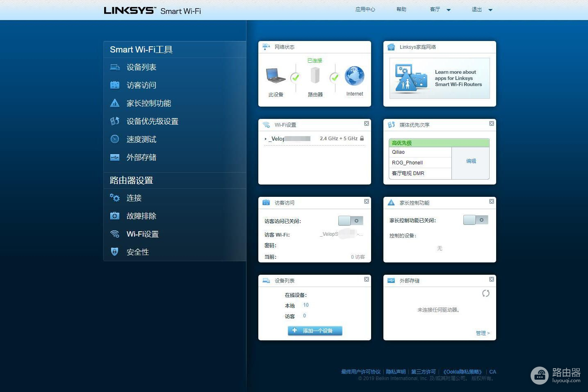This screenshot has height=392, width=588.
Task: Select the Guest Access briefcase icon
Action: click(x=115, y=85)
